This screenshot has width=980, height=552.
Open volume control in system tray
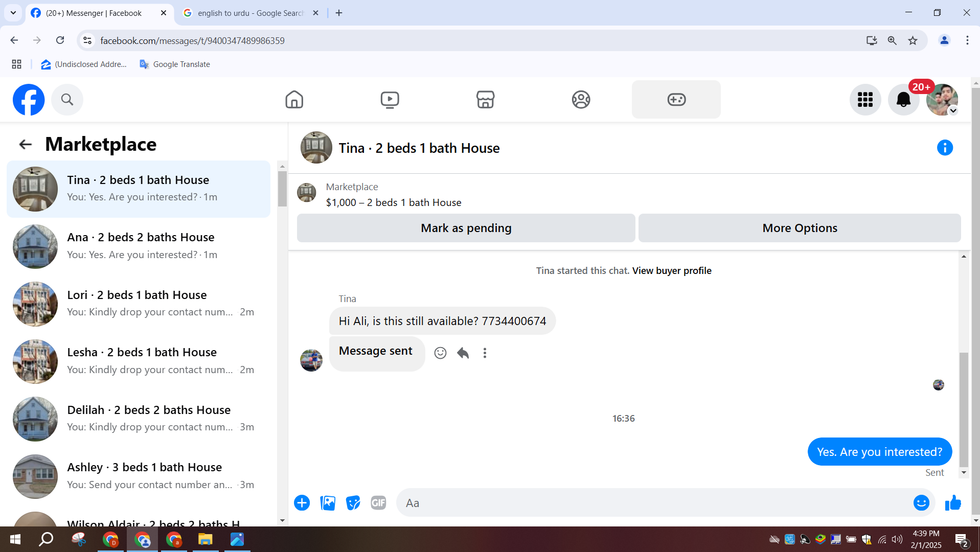897,539
